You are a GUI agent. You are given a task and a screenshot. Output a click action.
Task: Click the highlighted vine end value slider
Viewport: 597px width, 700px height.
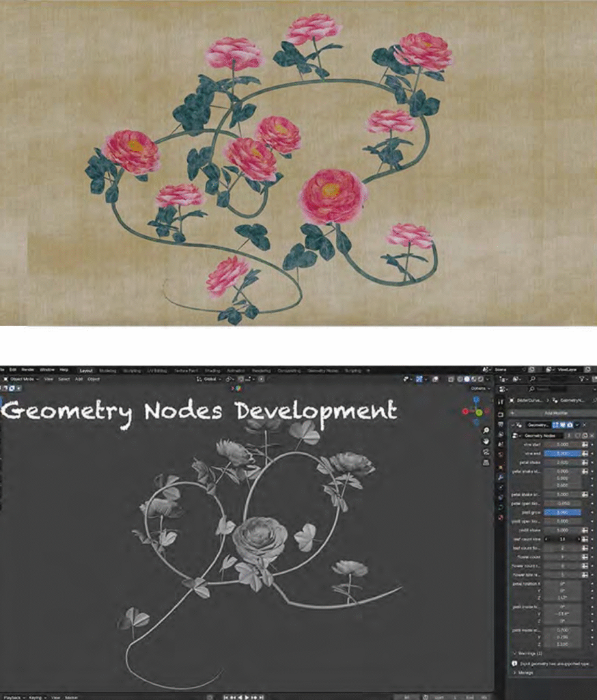(562, 453)
